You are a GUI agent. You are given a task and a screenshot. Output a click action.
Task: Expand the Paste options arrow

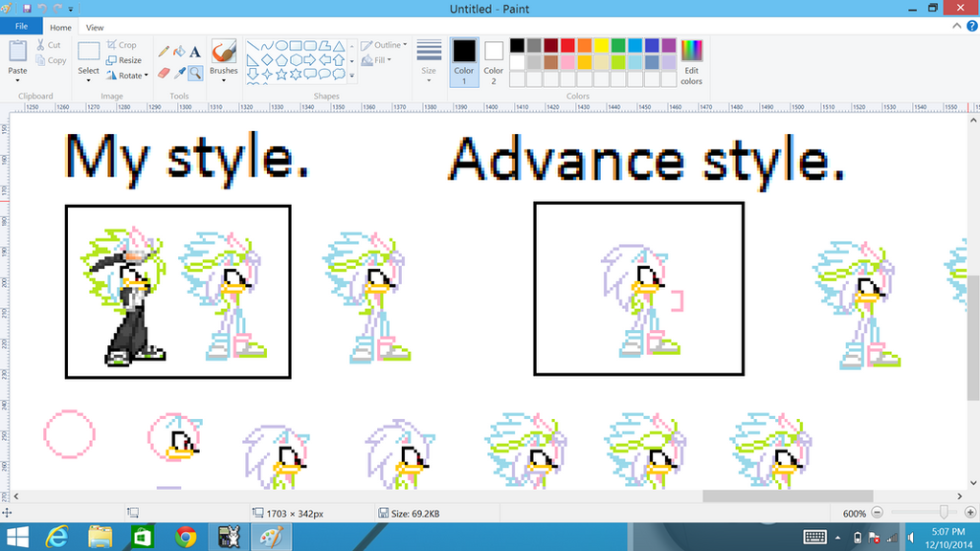pyautogui.click(x=17, y=80)
